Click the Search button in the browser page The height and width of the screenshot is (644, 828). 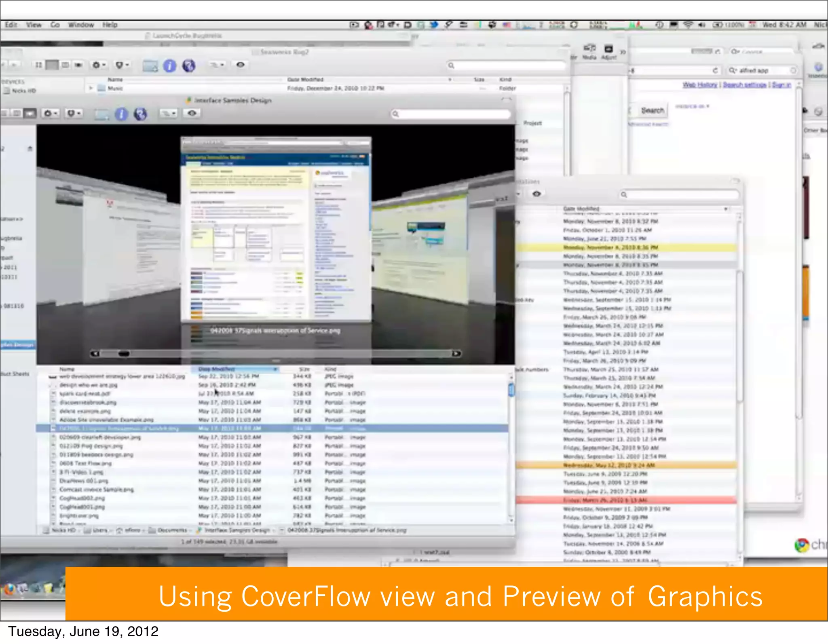click(652, 111)
